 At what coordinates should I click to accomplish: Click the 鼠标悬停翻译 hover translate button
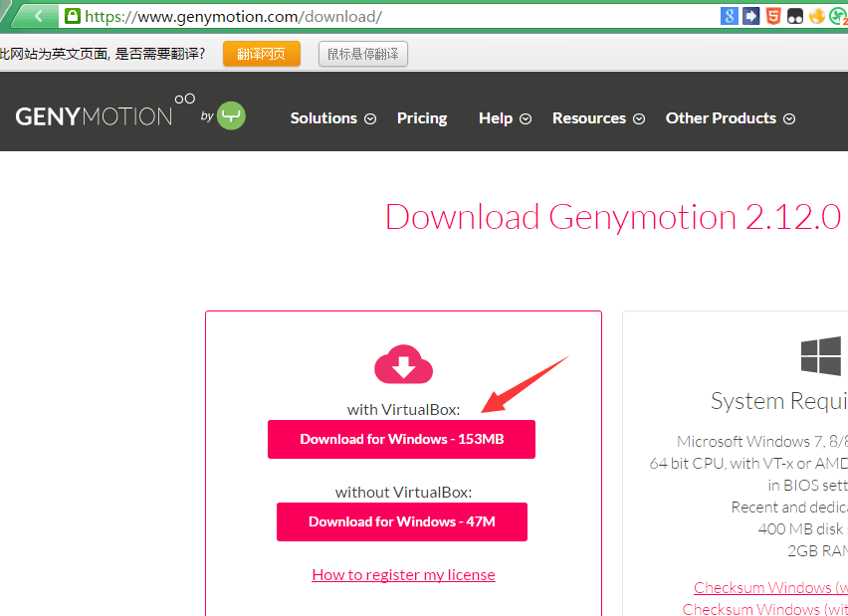(x=363, y=54)
